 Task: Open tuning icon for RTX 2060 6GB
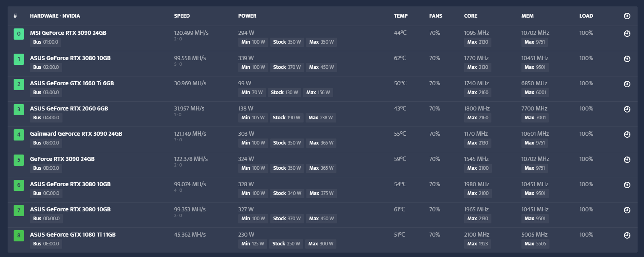point(627,109)
